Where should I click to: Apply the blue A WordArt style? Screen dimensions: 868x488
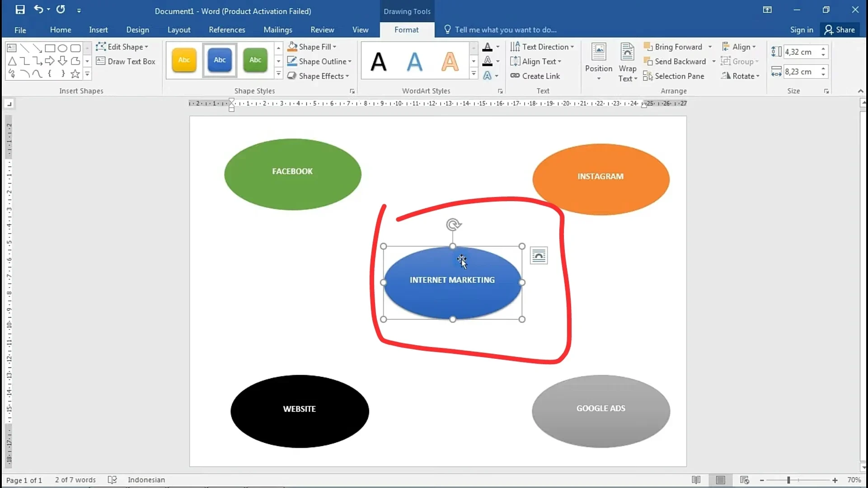pos(414,61)
